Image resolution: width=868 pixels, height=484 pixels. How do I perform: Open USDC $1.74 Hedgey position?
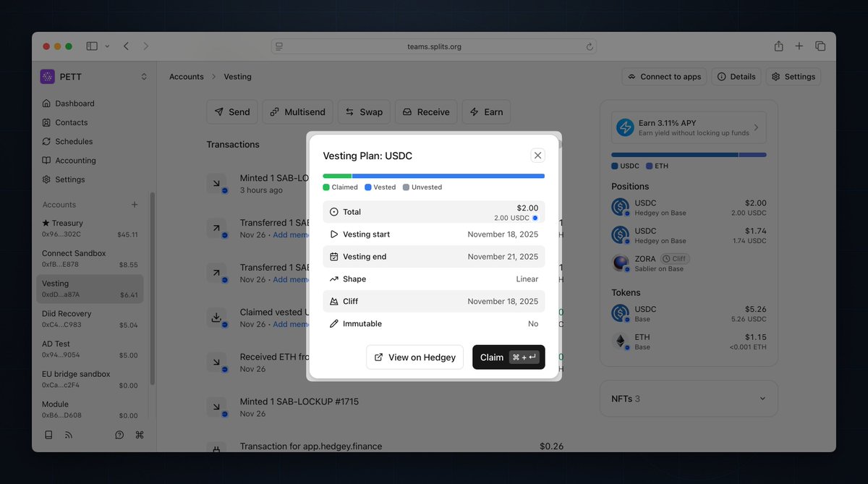(x=689, y=235)
